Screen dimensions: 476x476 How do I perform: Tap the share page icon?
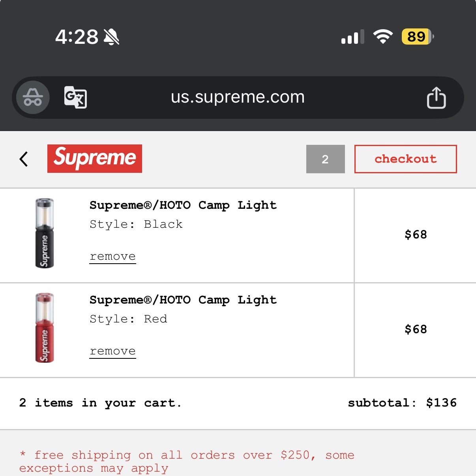[x=436, y=97]
